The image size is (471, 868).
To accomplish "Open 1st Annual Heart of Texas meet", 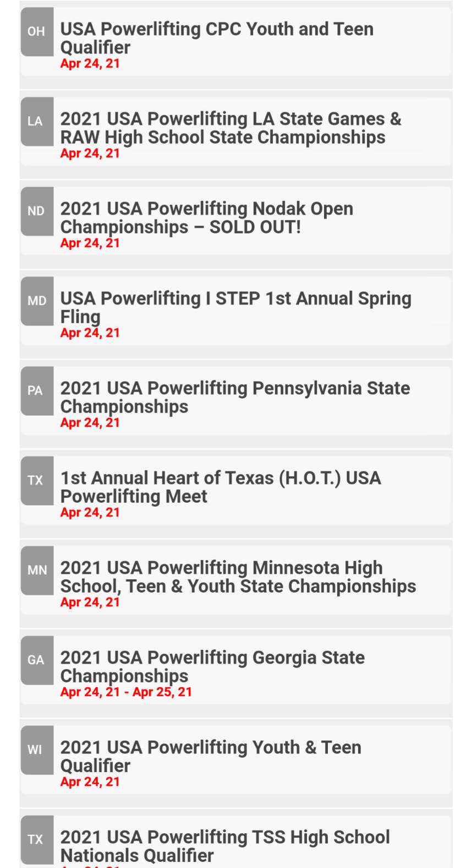I will (x=221, y=487).
